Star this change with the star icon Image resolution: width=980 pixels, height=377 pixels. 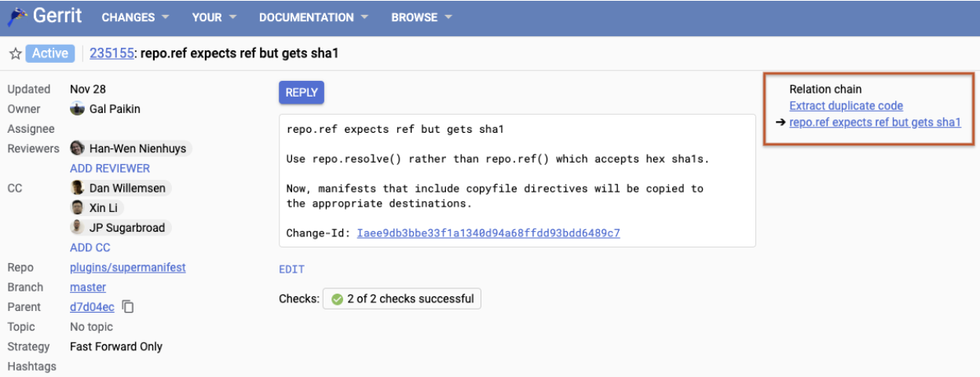14,54
